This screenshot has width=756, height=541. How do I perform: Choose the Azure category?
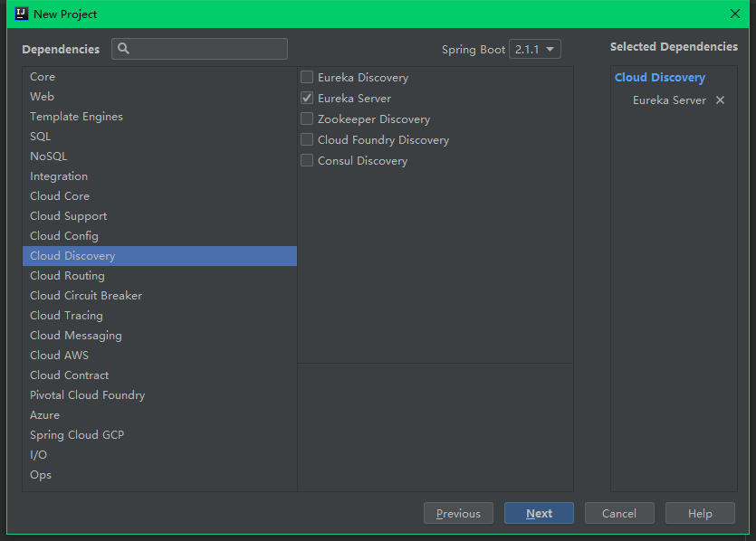(159, 415)
